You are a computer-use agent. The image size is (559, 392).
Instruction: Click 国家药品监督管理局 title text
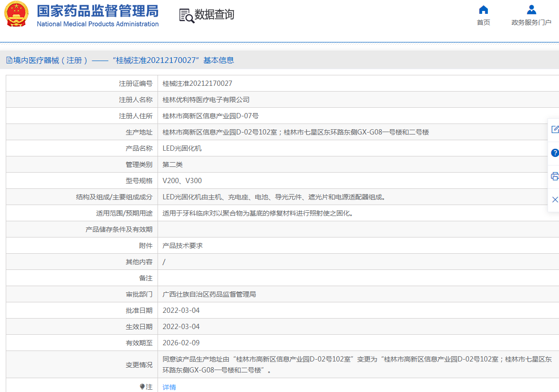tap(98, 11)
